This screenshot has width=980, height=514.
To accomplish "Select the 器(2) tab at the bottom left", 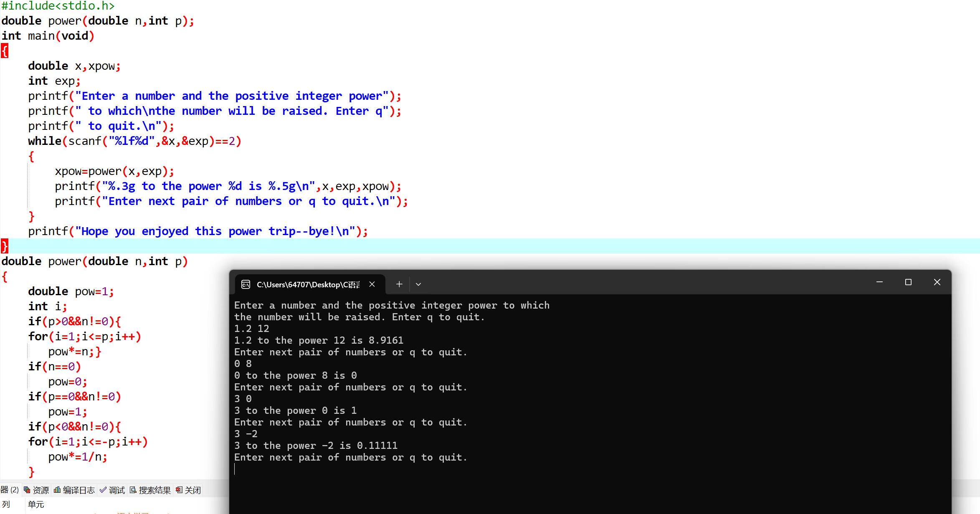I will click(9, 490).
